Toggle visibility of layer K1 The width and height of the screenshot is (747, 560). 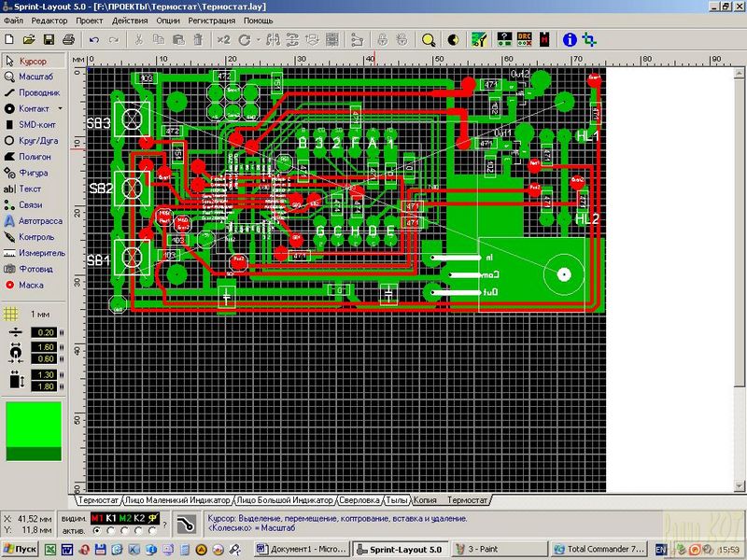111,519
